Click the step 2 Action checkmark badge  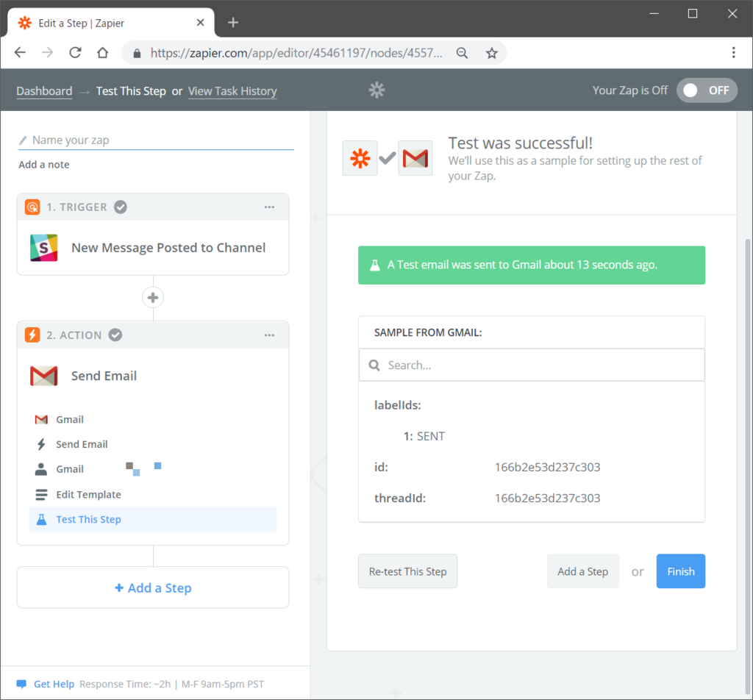(x=115, y=335)
